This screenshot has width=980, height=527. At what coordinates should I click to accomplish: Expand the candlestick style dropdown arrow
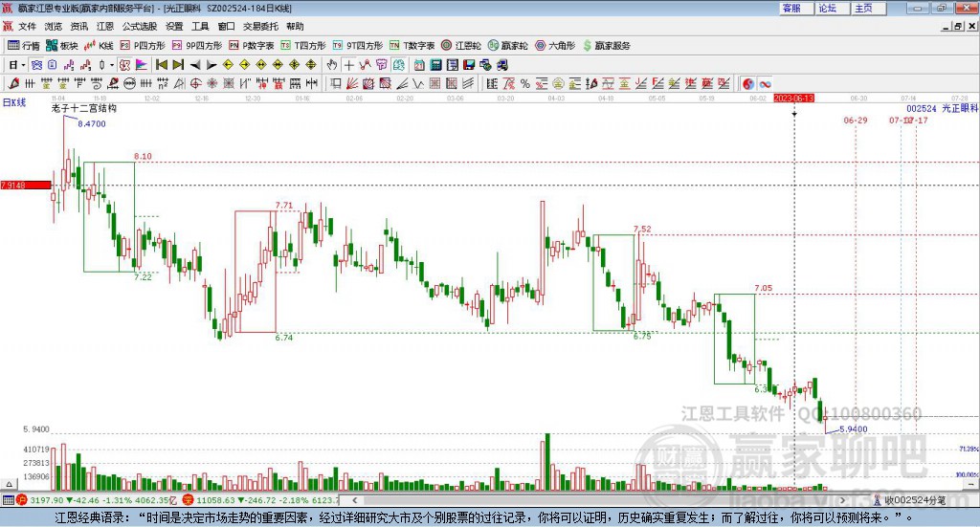coord(112,65)
